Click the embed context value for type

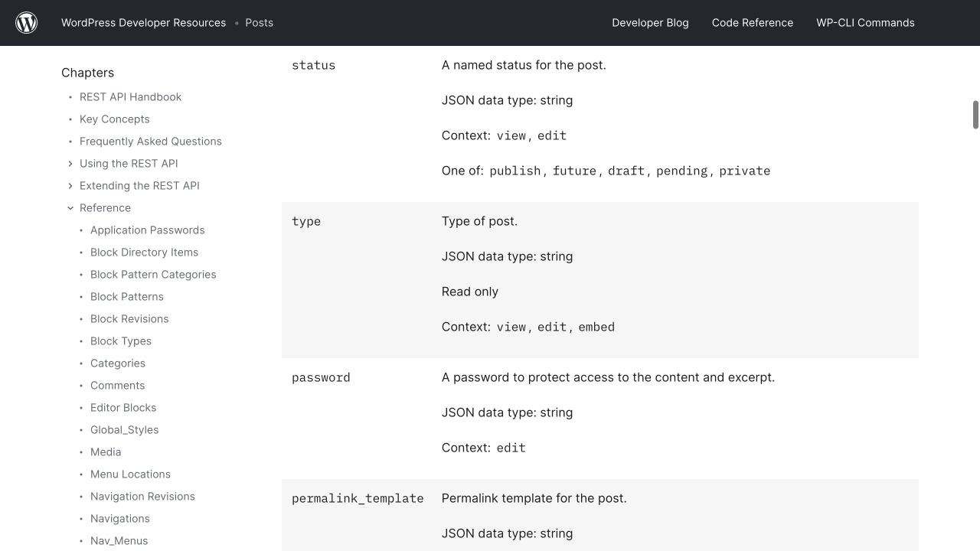(596, 328)
